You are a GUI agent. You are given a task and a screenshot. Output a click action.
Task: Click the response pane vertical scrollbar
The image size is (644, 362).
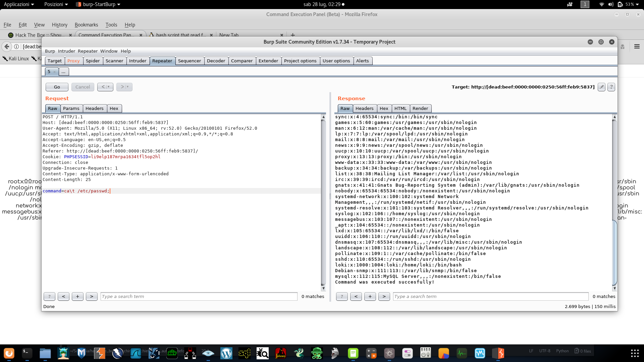pyautogui.click(x=614, y=202)
